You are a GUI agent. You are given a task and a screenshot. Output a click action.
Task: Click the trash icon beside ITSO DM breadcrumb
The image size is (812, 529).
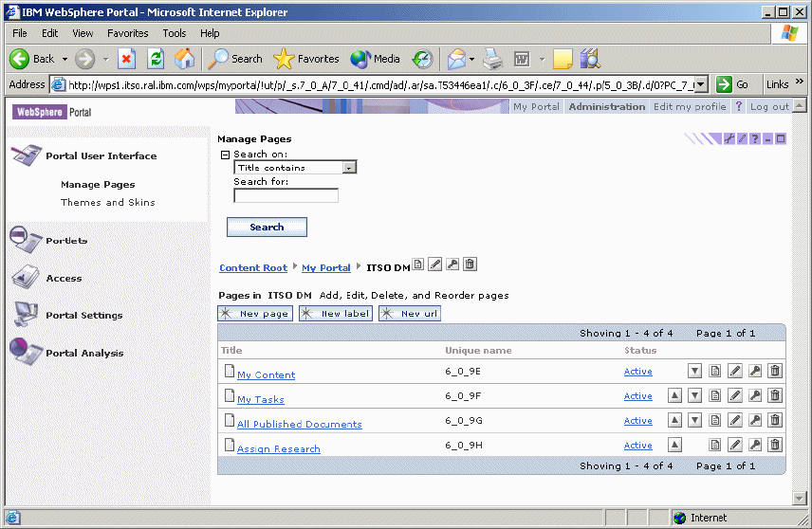[471, 265]
